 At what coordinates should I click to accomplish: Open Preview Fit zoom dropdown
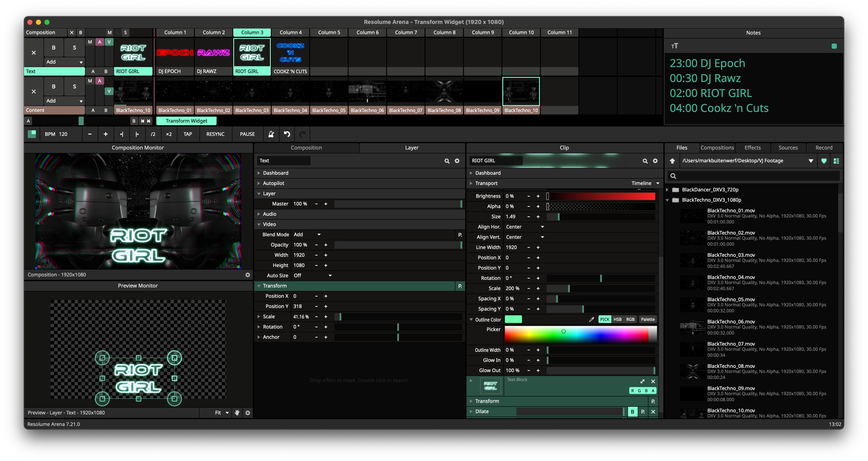[222, 413]
